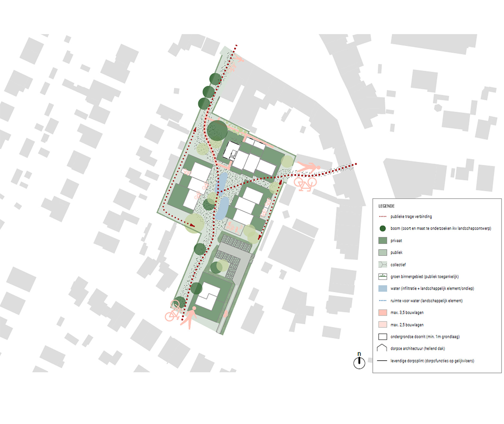The width and height of the screenshot is (504, 424).
Task: Click the bicycle icon at the east entrance
Action: pos(305,184)
